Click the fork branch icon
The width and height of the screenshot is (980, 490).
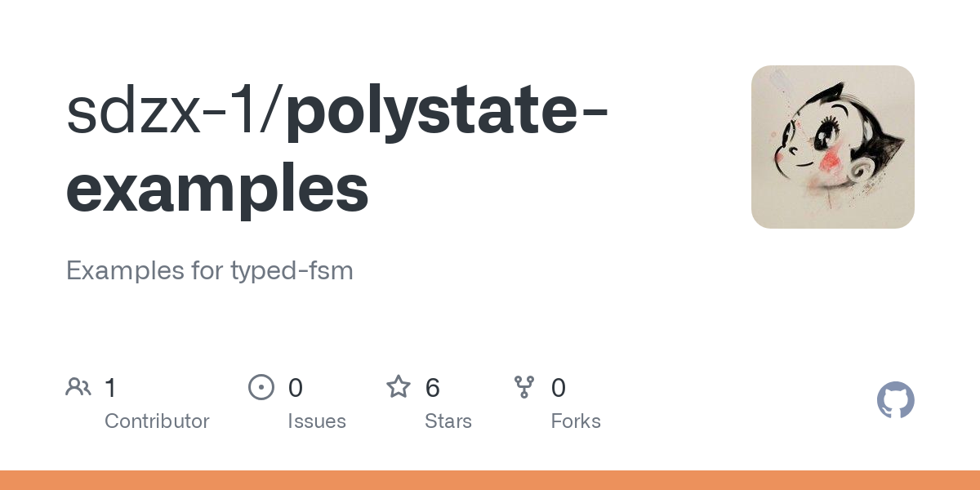coord(524,387)
